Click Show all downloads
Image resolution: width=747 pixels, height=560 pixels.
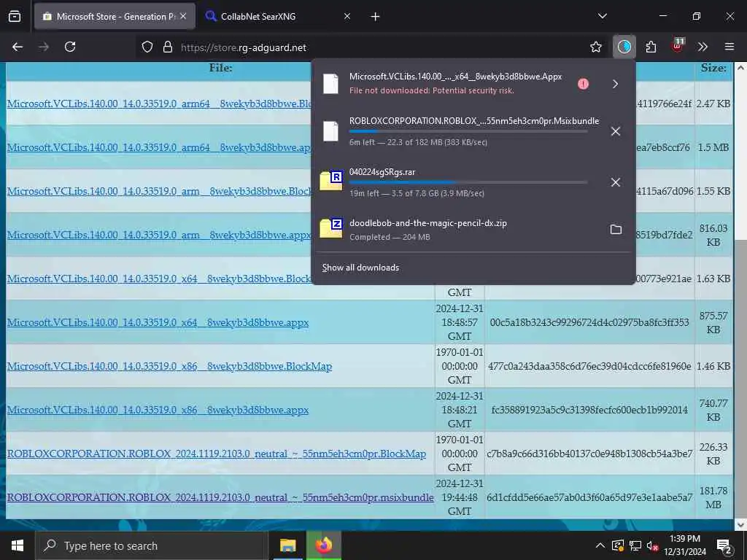click(360, 268)
